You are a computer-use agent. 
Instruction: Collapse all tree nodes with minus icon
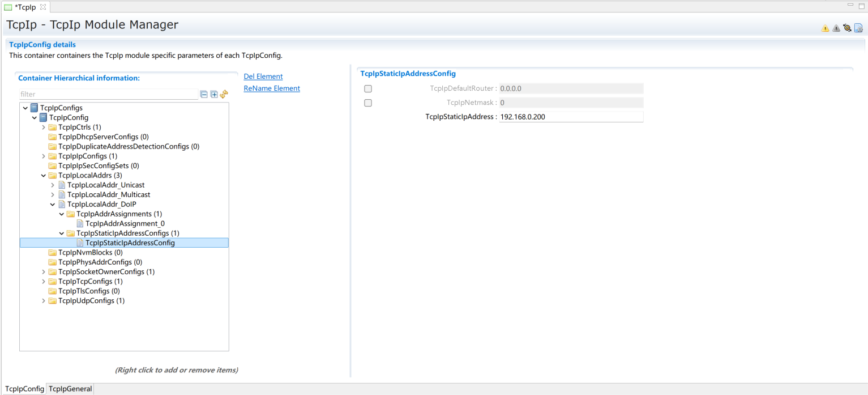204,94
